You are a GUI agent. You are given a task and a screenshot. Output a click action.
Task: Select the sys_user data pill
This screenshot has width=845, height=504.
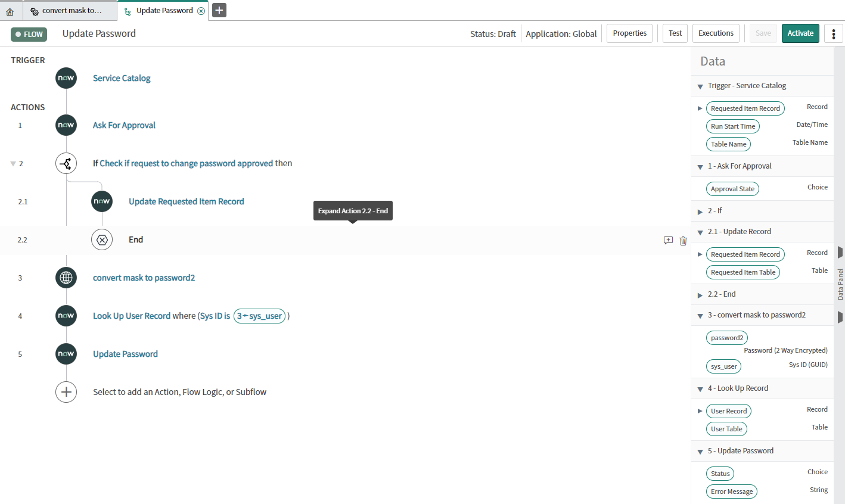click(x=723, y=366)
